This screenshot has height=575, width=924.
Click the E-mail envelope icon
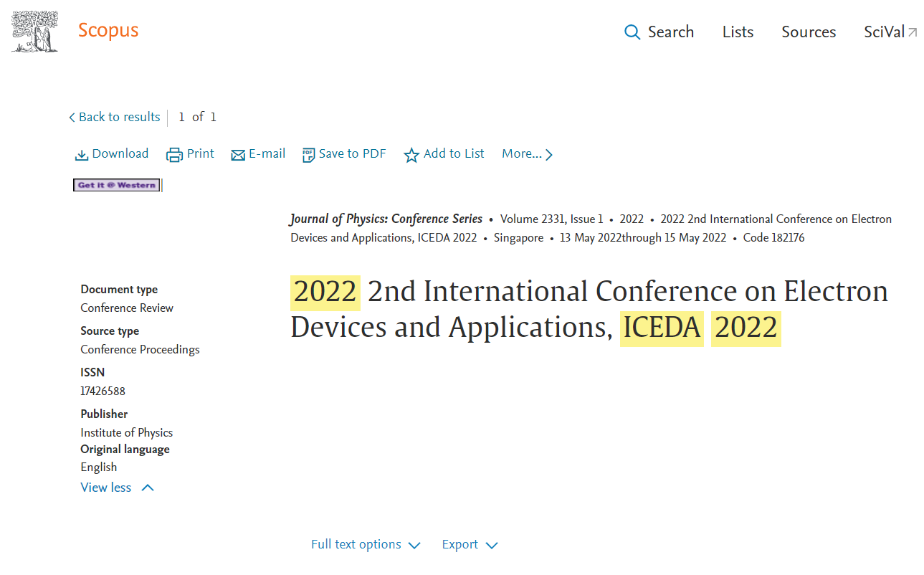point(238,155)
